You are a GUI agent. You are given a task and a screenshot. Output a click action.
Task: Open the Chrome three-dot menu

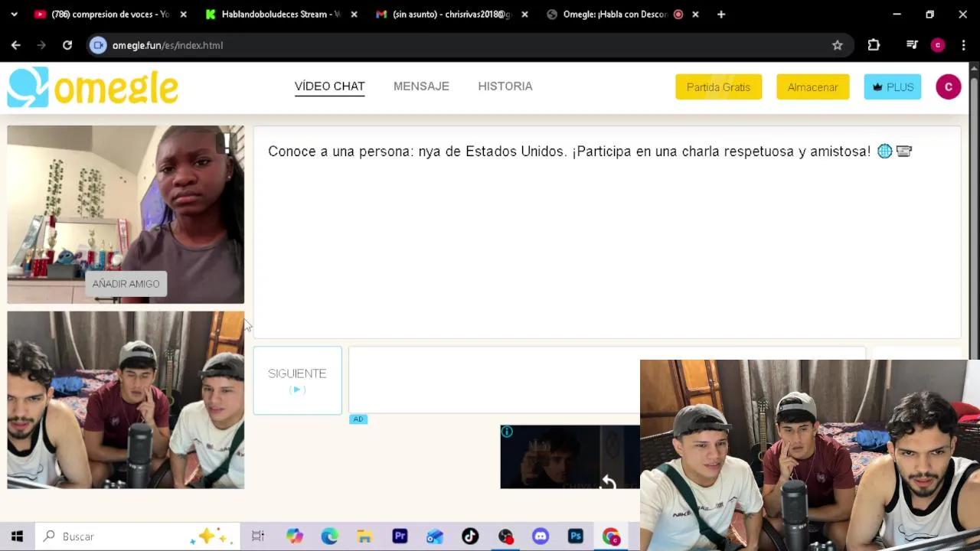click(963, 45)
